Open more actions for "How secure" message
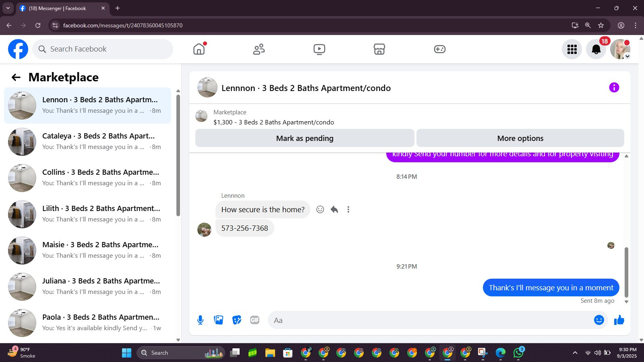Image resolution: width=644 pixels, height=362 pixels. click(x=348, y=209)
